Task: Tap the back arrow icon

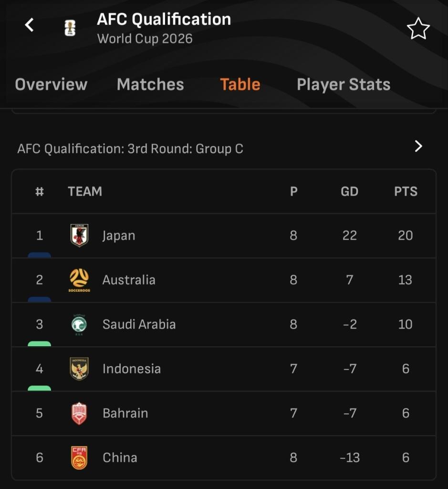Action: pyautogui.click(x=30, y=25)
